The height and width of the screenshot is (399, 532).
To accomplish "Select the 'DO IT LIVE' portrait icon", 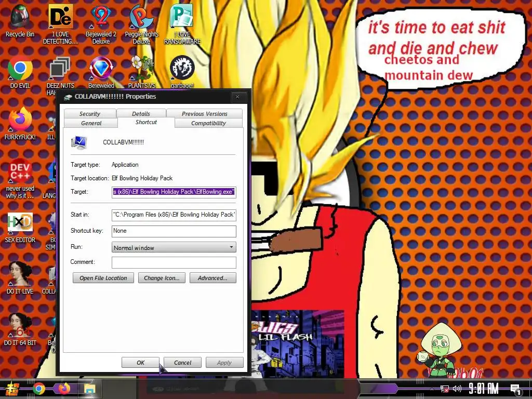I will click(20, 277).
